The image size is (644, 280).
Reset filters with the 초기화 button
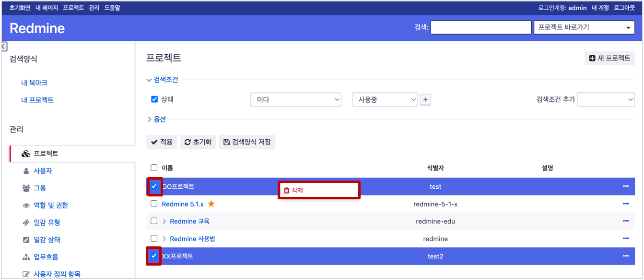pos(198,142)
